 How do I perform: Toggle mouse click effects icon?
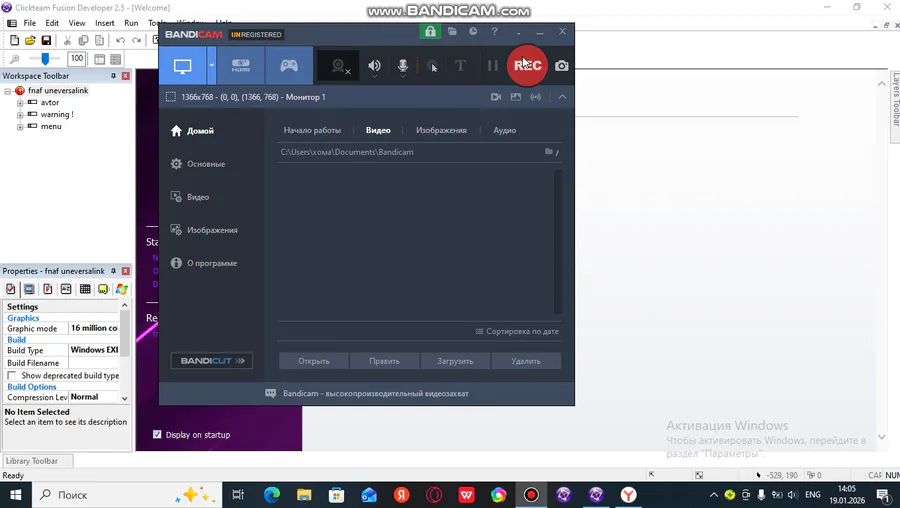pos(432,66)
